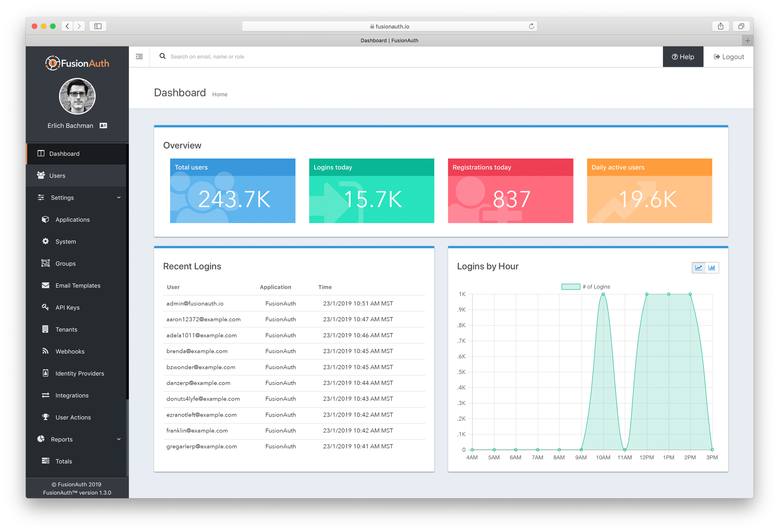Click the Application column header
779x532 pixels.
[275, 287]
